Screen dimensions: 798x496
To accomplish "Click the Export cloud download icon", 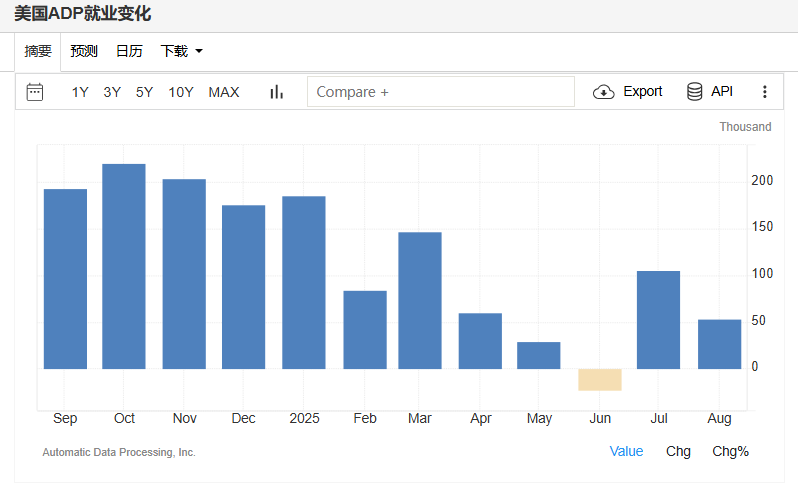I will (604, 92).
